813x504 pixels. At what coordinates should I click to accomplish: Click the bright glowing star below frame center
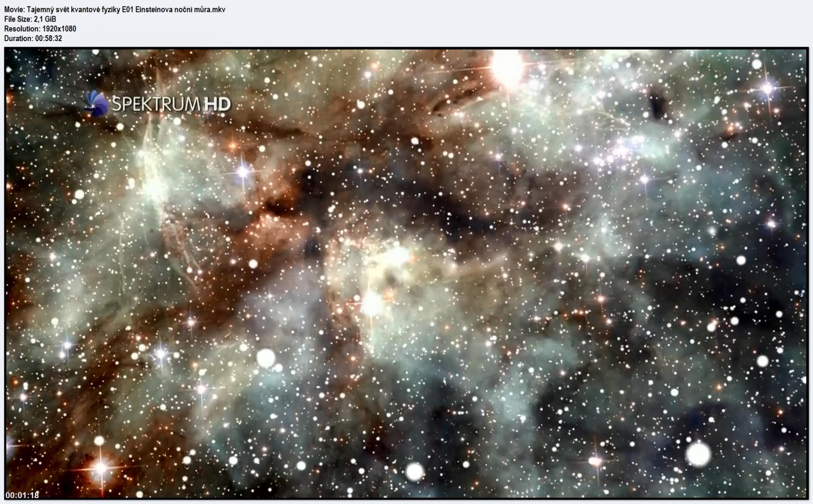[372, 303]
